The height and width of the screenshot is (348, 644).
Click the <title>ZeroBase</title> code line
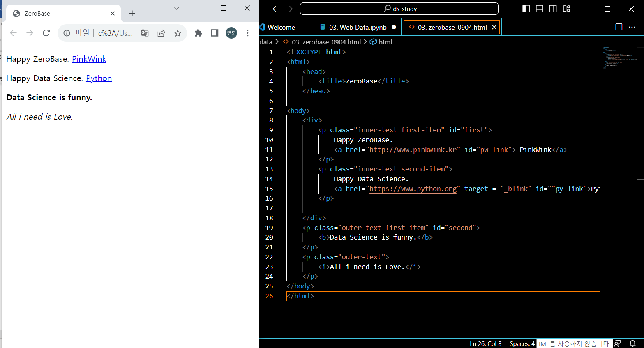(x=364, y=81)
